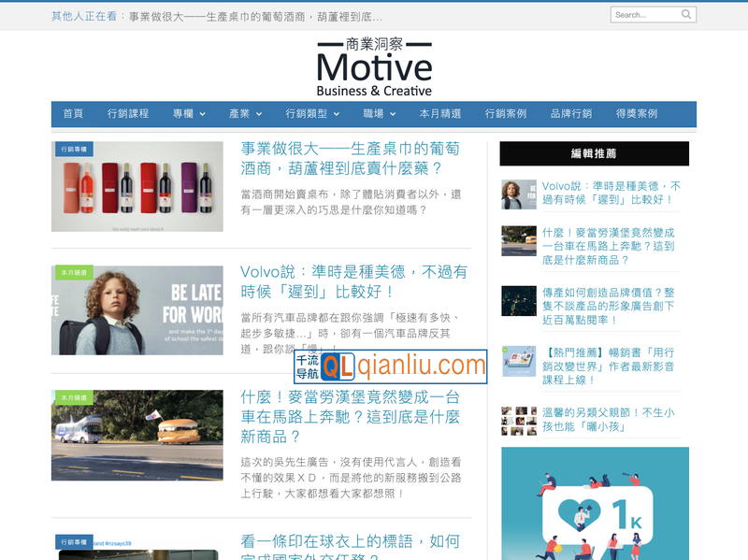This screenshot has width=748, height=560.
Task: Open the 產業 dropdown in the navigation
Action: click(245, 113)
